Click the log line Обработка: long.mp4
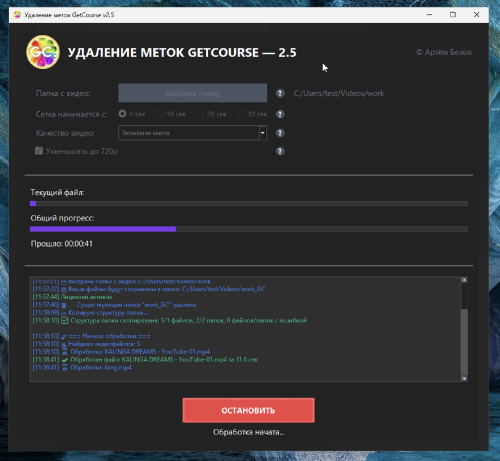 [101, 367]
